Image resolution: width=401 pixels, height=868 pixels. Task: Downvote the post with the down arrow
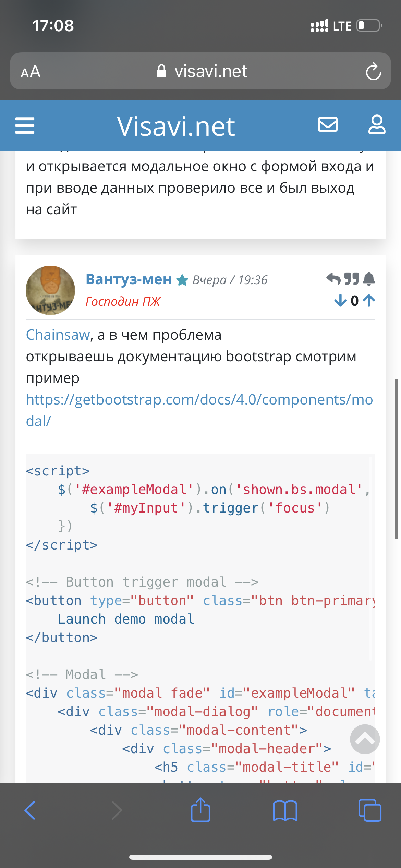point(340,301)
